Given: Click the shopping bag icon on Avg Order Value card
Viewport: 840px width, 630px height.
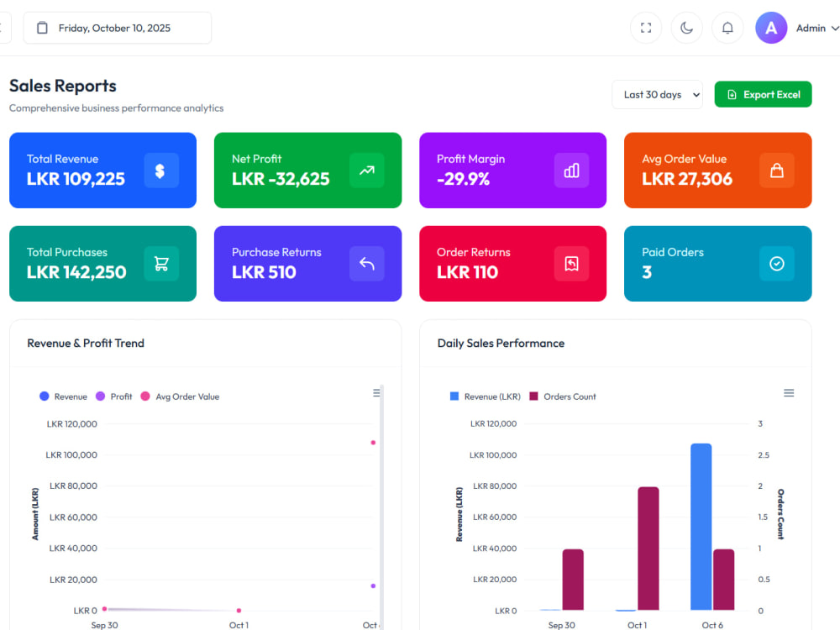Looking at the screenshot, I should pyautogui.click(x=776, y=171).
